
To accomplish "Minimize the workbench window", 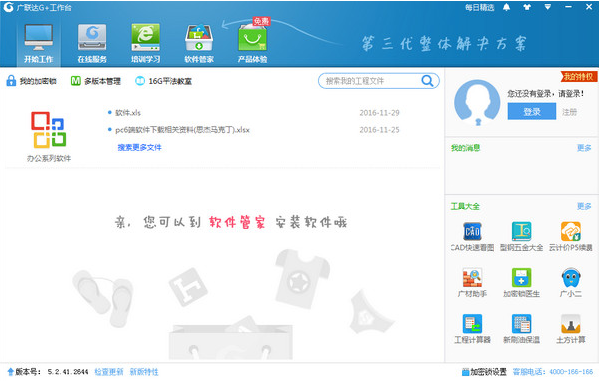I will (568, 7).
